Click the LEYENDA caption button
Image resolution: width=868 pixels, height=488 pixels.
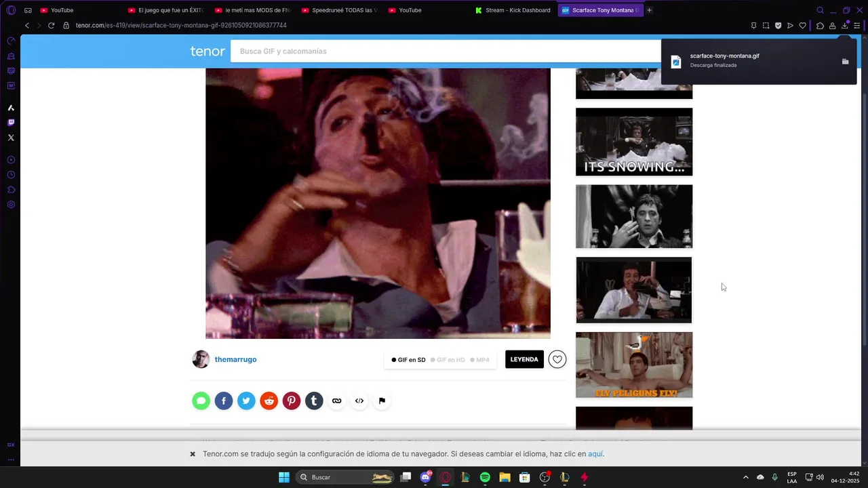tap(524, 359)
